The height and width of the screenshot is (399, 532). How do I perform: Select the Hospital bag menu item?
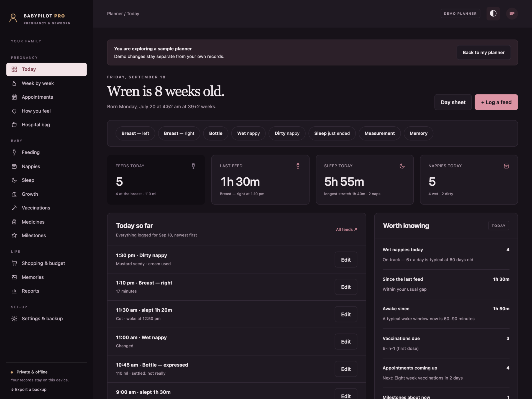pos(47,125)
